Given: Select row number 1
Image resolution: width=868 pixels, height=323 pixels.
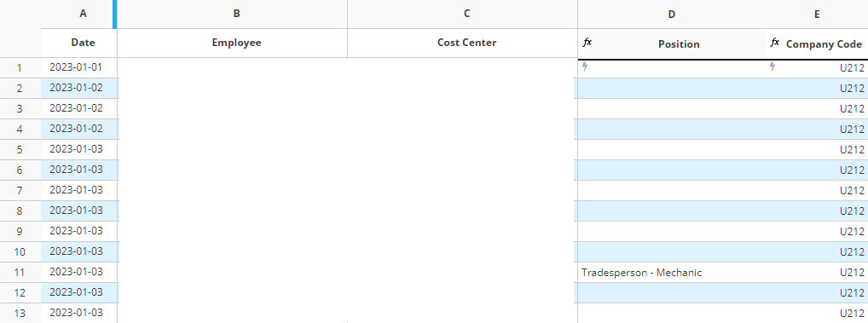Looking at the screenshot, I should tap(20, 68).
